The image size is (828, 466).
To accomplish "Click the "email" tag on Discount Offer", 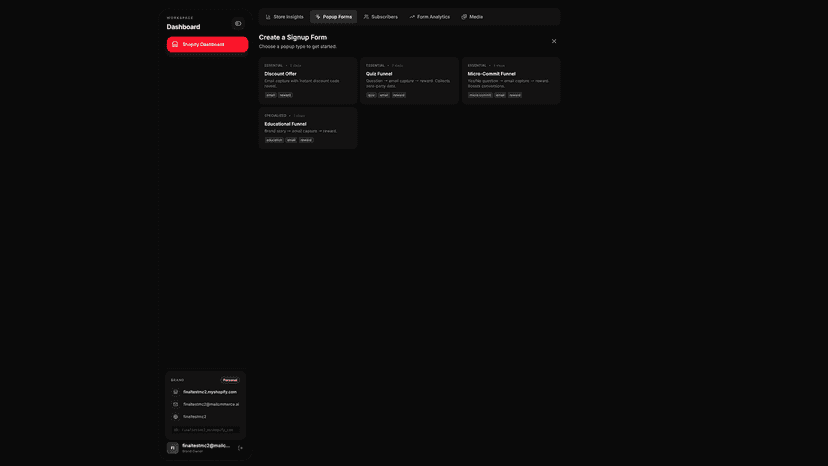I will coord(271,95).
